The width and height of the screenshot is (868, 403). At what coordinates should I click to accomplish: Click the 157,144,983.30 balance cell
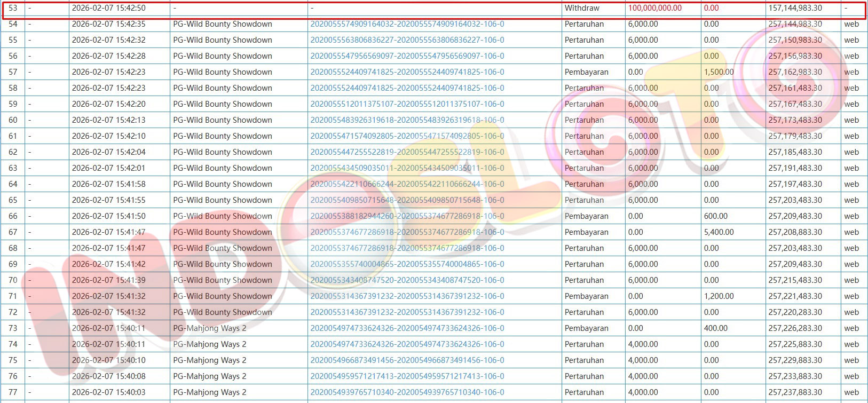coord(795,8)
